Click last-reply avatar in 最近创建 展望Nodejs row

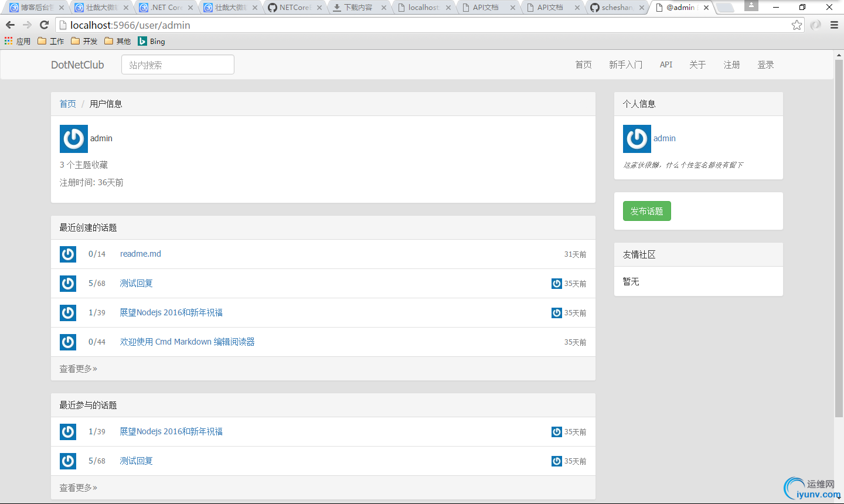tap(557, 313)
